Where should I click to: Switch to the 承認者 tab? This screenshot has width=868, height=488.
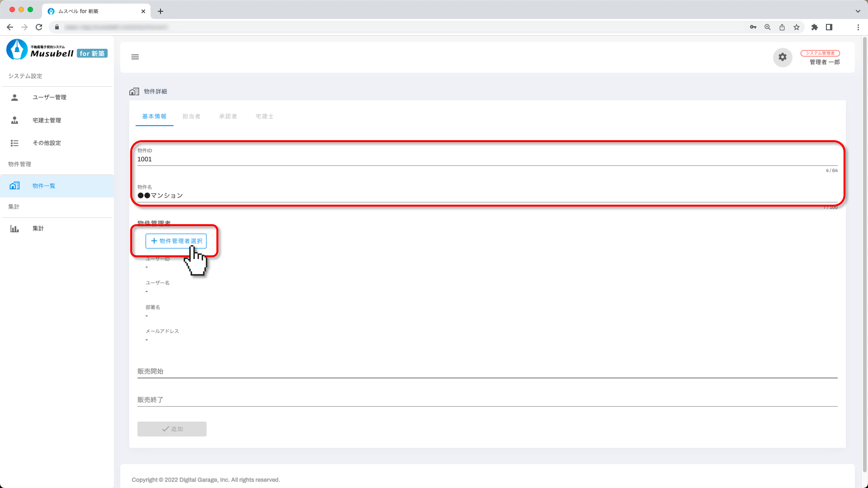tap(228, 116)
